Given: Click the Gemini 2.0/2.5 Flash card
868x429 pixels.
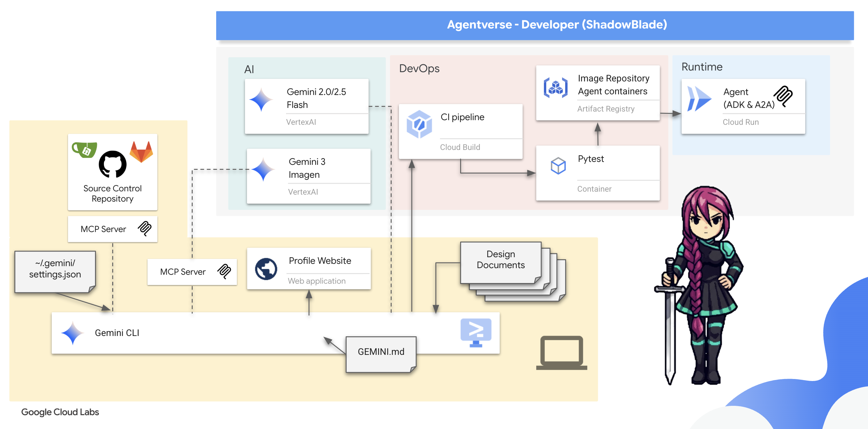Looking at the screenshot, I should [307, 106].
